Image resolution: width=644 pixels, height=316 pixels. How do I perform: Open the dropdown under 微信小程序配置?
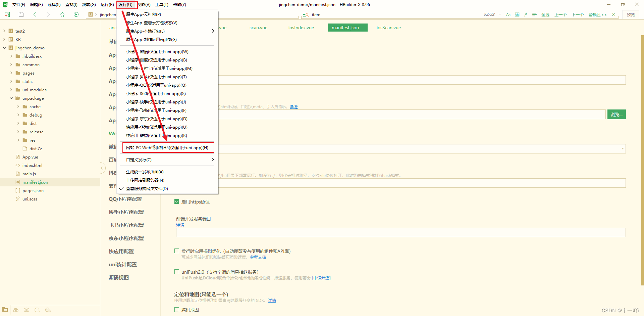[622, 148]
